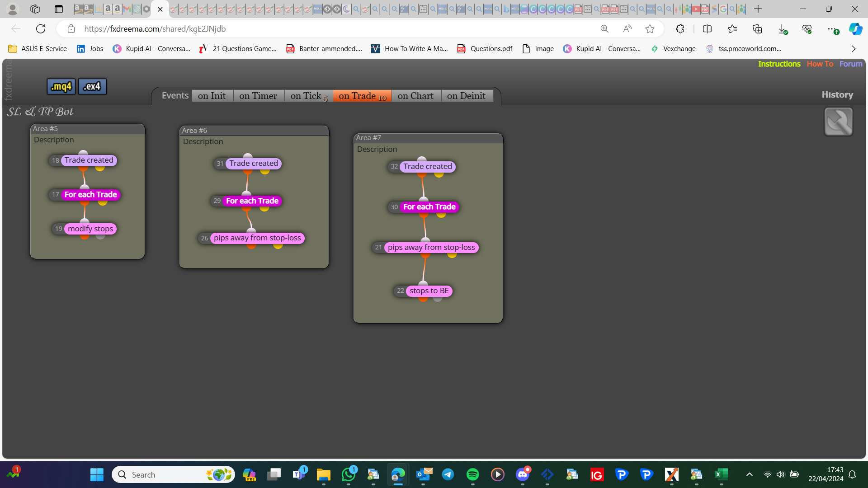Open WhatsApp from the taskbar

(349, 474)
